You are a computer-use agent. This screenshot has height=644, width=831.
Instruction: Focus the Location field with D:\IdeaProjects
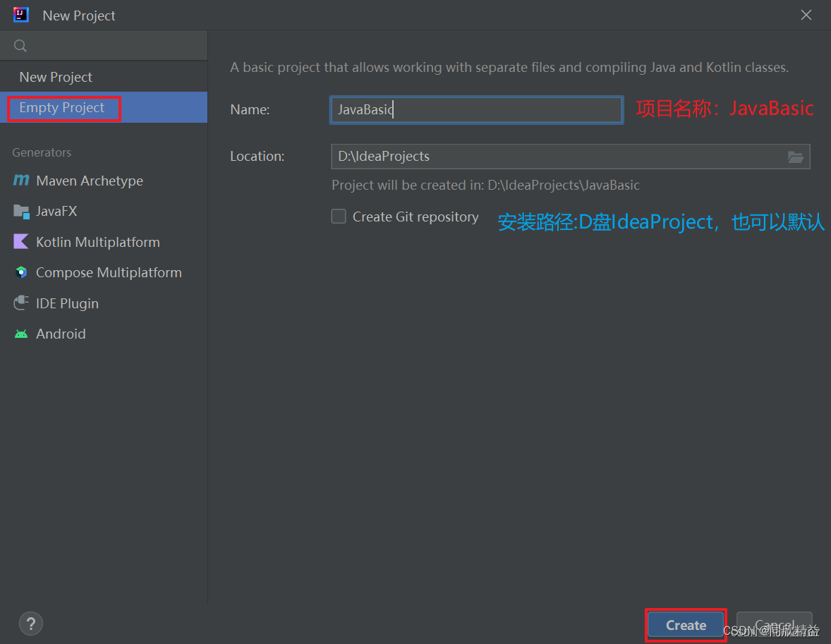[570, 157]
